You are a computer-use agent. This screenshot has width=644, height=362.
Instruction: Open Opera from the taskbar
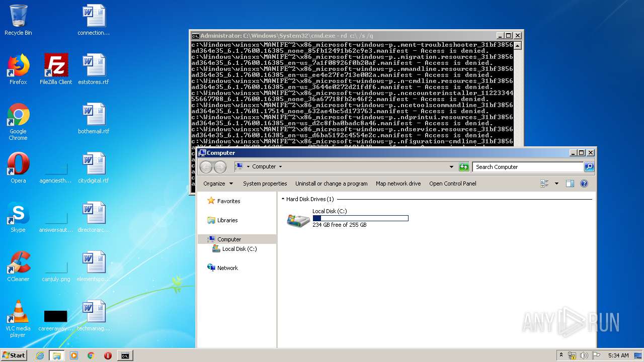[108, 355]
